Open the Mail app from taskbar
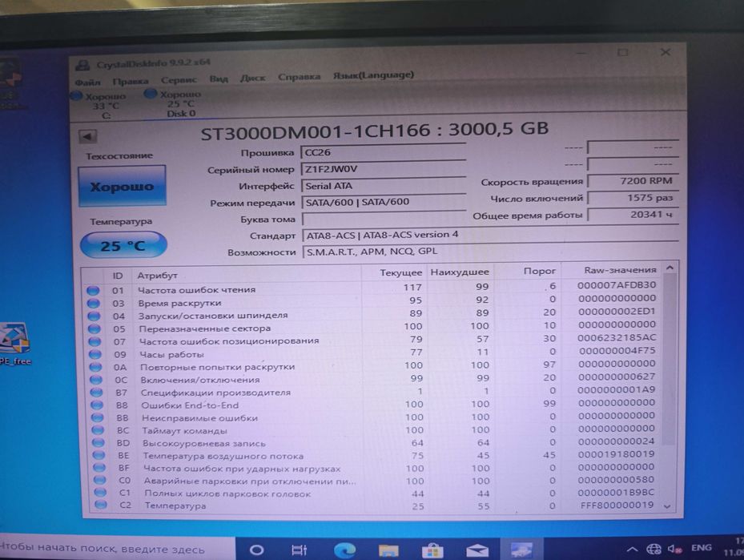Viewport: 744px width, 560px height. pyautogui.click(x=477, y=550)
